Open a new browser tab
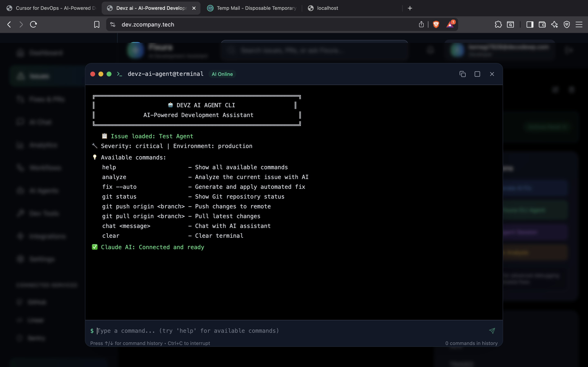The height and width of the screenshot is (367, 588). (410, 8)
